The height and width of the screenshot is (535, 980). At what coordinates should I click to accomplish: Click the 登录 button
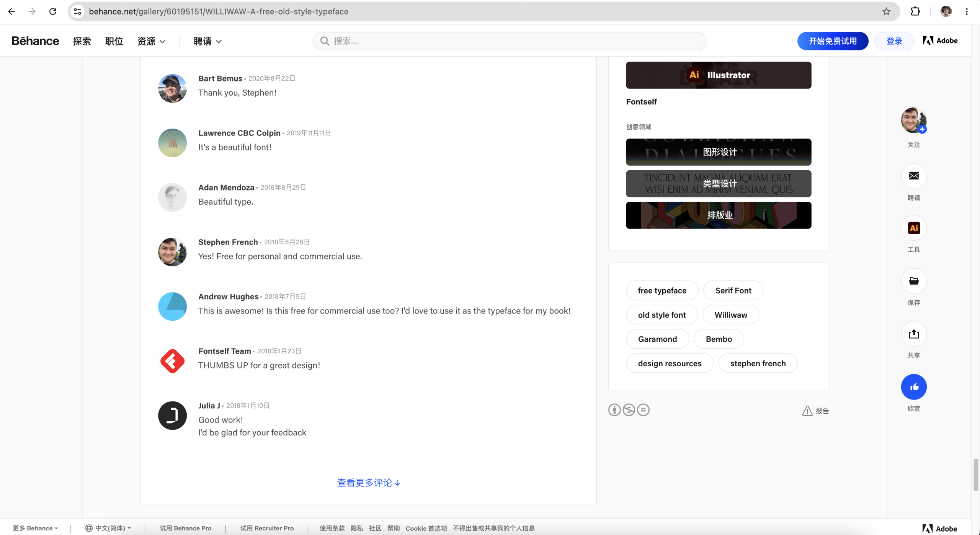click(894, 41)
